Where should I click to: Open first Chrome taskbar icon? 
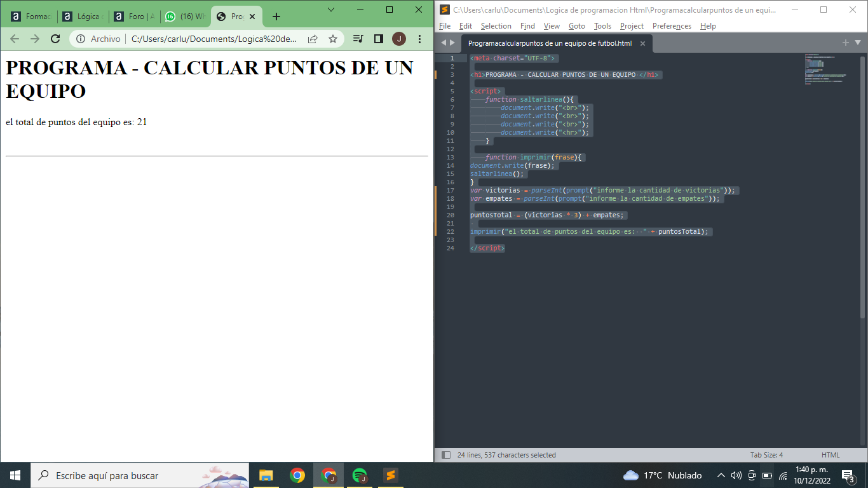pos(297,475)
